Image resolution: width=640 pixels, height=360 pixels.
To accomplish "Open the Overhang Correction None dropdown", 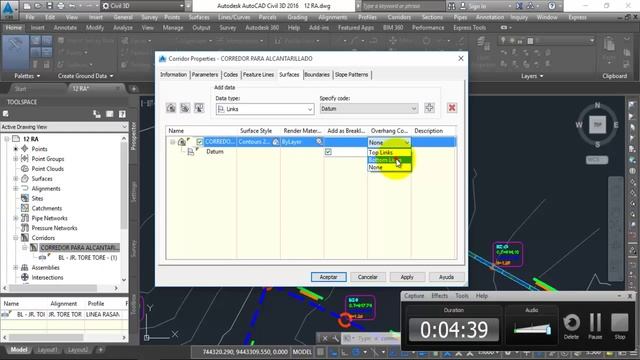I will pyautogui.click(x=389, y=142).
